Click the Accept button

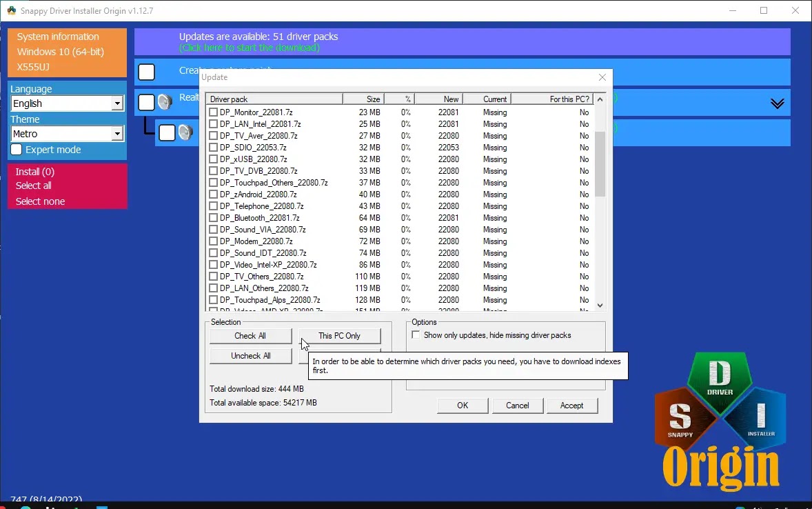pyautogui.click(x=571, y=406)
